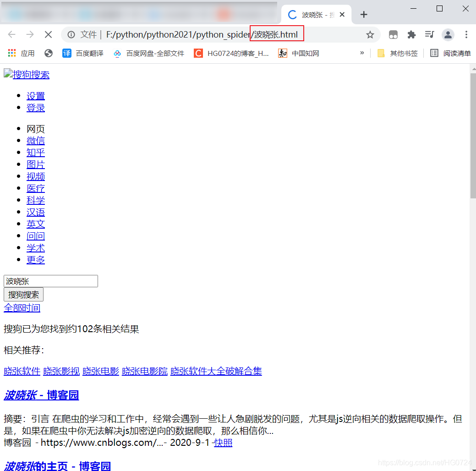Open HG0724的博客 bookmark
Viewport: 476px width, 471px height.
(231, 54)
